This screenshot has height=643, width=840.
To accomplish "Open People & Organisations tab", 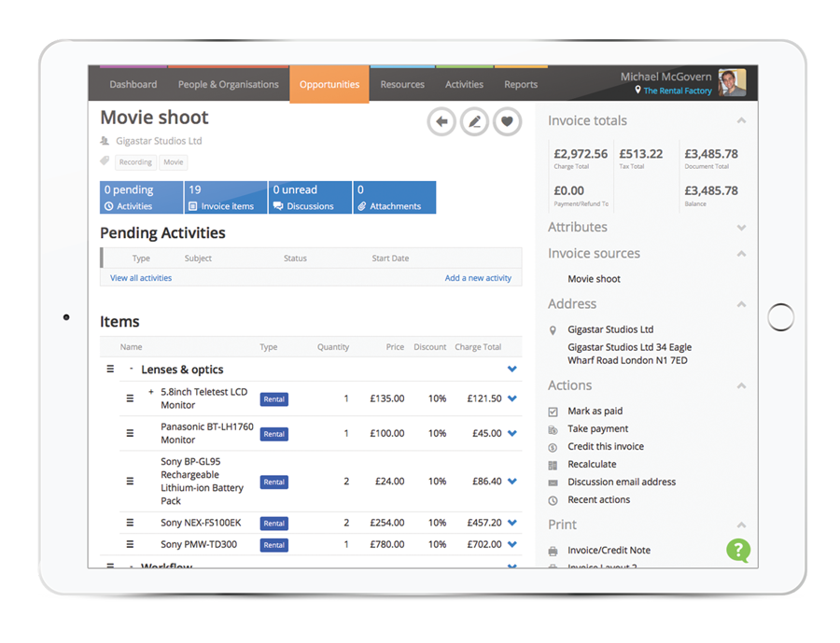I will (x=229, y=84).
